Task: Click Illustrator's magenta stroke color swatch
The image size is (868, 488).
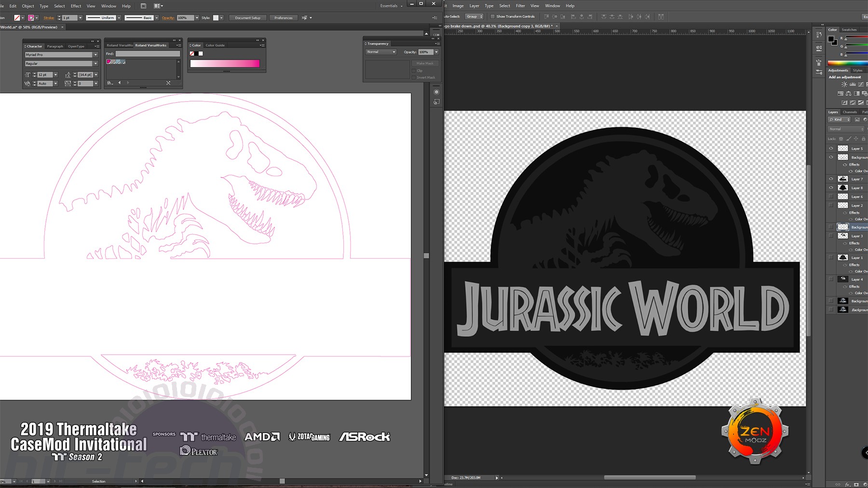Action: 31,18
